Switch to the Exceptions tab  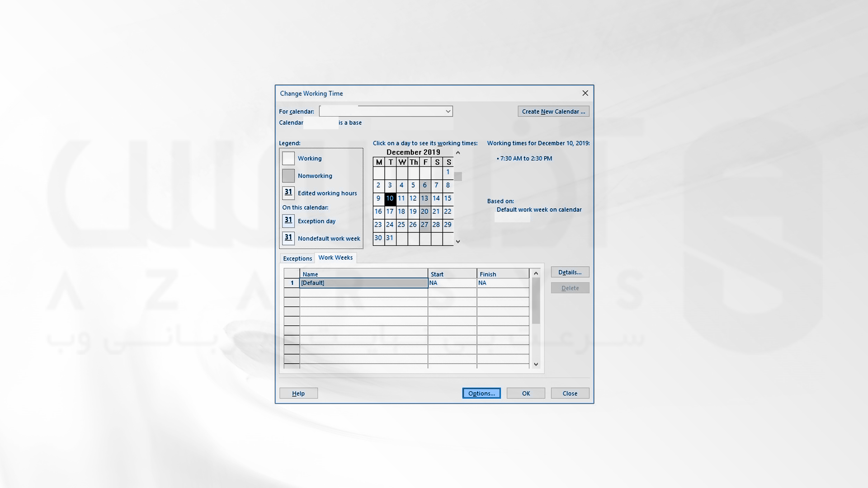(297, 258)
